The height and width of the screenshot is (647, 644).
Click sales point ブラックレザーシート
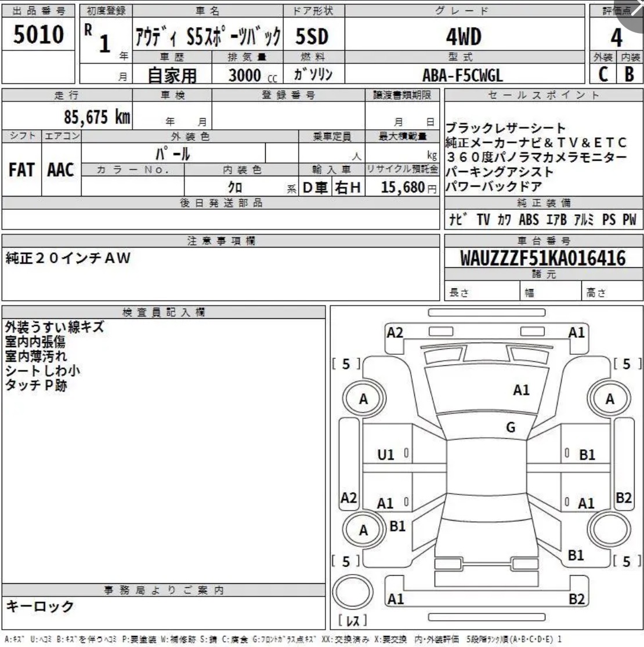pyautogui.click(x=505, y=128)
